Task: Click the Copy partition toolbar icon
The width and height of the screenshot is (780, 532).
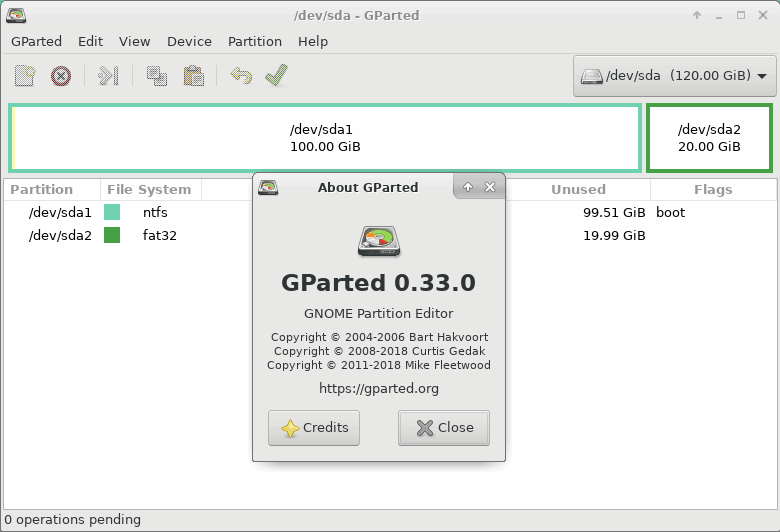Action: click(157, 76)
